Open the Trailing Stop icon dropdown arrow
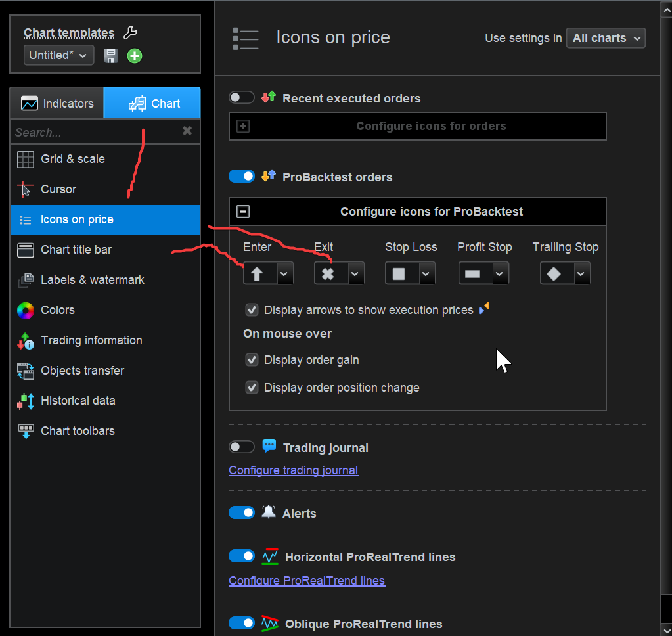The image size is (672, 636). click(x=581, y=274)
